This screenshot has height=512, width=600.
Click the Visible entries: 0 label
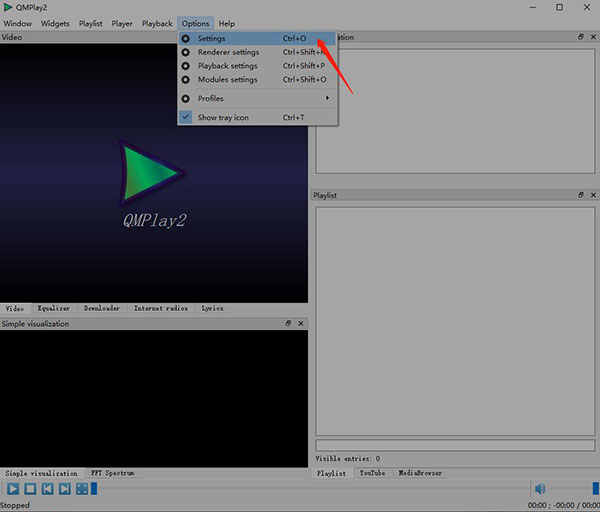(x=347, y=458)
